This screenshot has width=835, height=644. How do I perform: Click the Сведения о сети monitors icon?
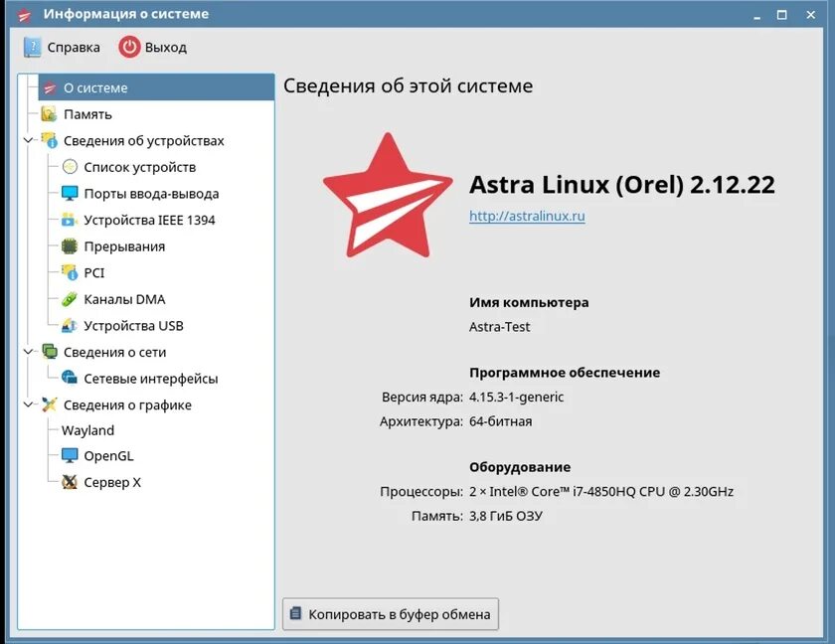50,351
